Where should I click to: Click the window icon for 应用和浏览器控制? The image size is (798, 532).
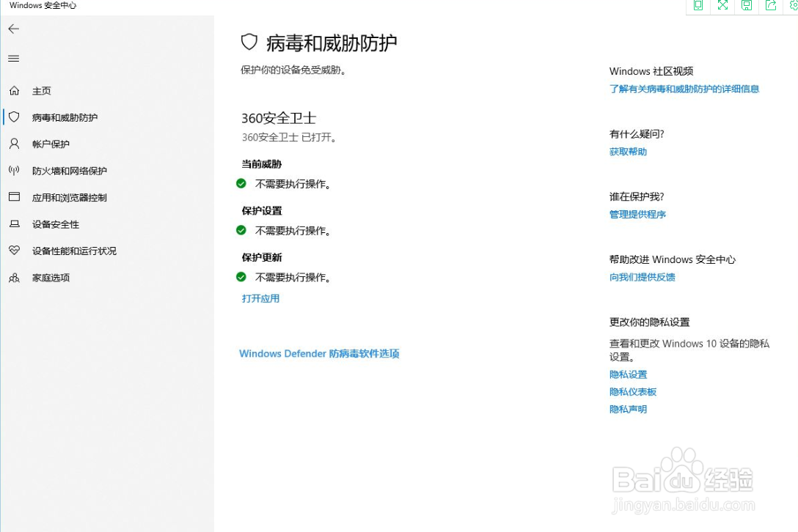tap(14, 197)
